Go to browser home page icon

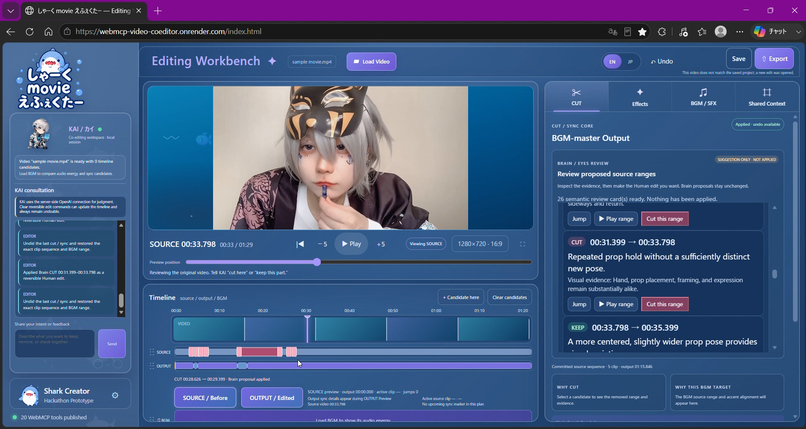click(48, 31)
